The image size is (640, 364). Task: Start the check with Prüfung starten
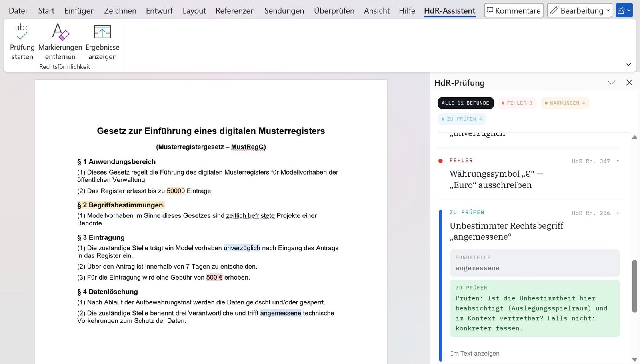(x=22, y=42)
